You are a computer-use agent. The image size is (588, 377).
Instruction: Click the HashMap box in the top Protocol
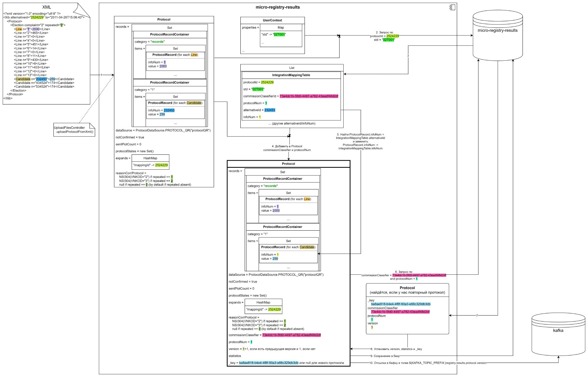coord(150,162)
